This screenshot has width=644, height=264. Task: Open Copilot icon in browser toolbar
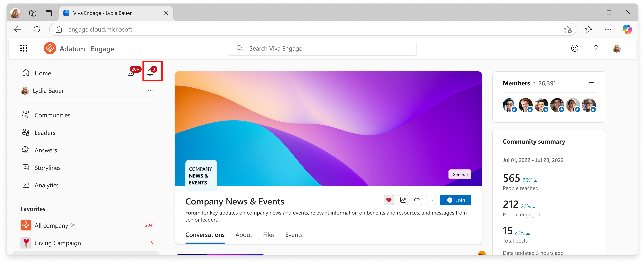627,29
